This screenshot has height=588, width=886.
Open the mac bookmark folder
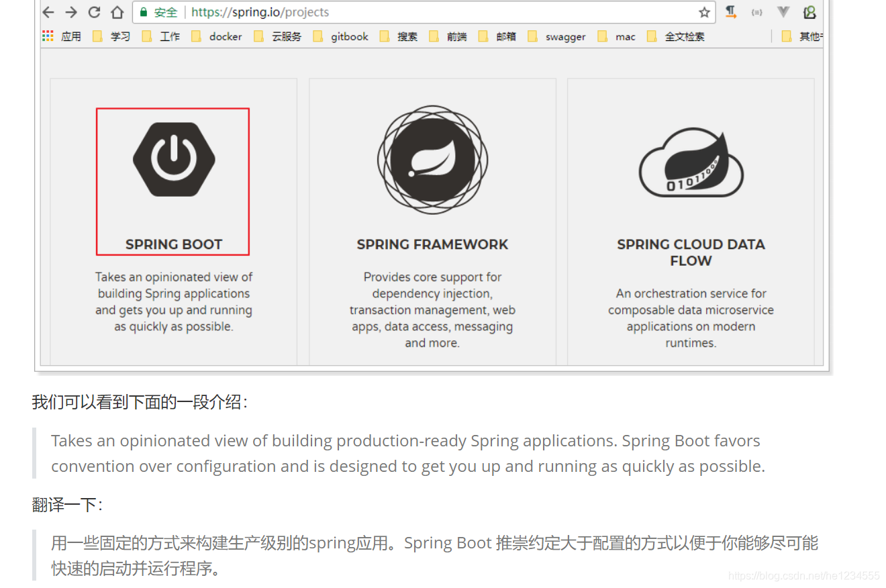click(x=616, y=36)
